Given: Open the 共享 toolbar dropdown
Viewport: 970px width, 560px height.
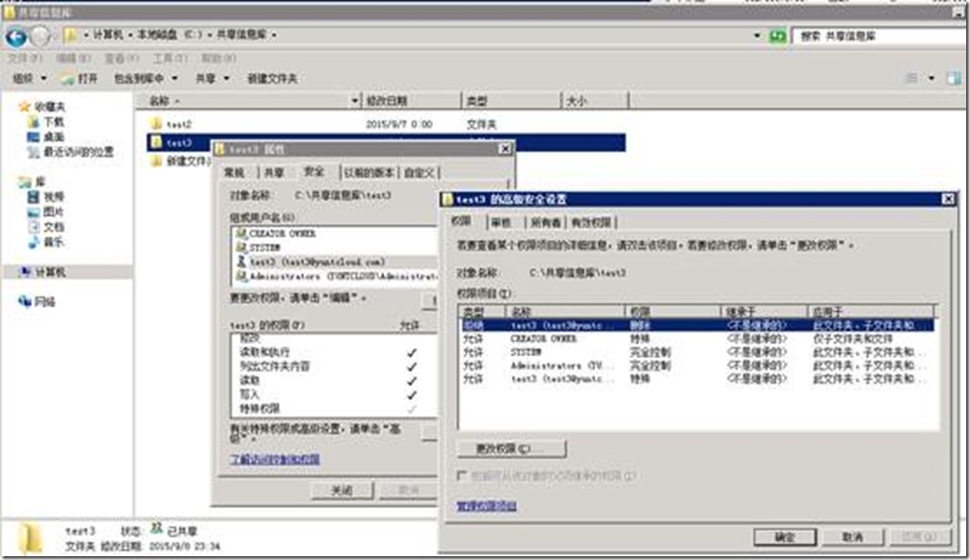Looking at the screenshot, I should [x=212, y=78].
